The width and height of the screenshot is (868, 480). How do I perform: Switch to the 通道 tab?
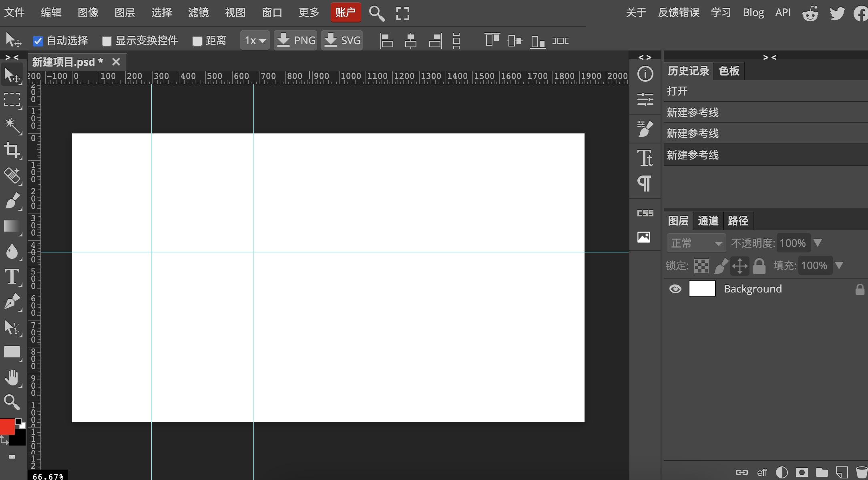[708, 221]
